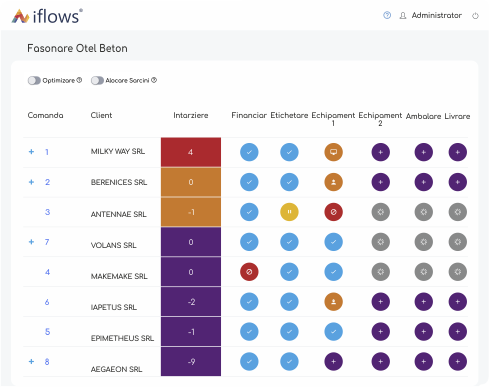This screenshot has height=387, width=489.
Task: Open the help question mark icon in header
Action: pos(387,15)
